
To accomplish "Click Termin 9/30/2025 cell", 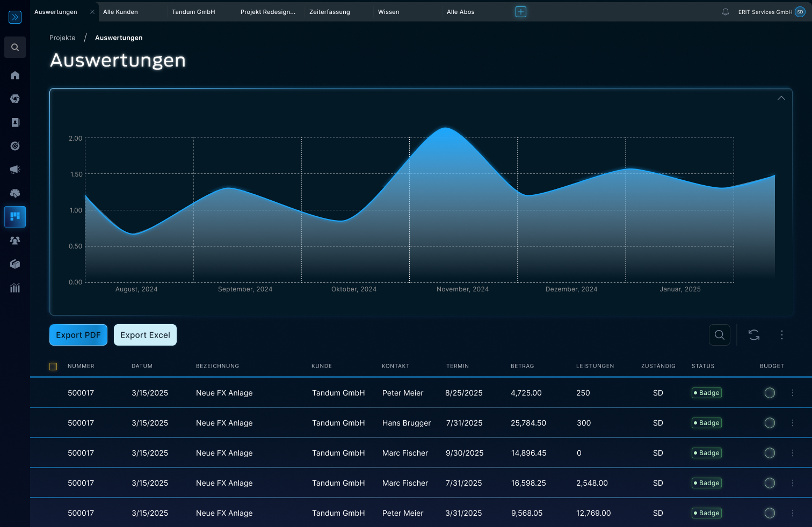I will coord(465,453).
